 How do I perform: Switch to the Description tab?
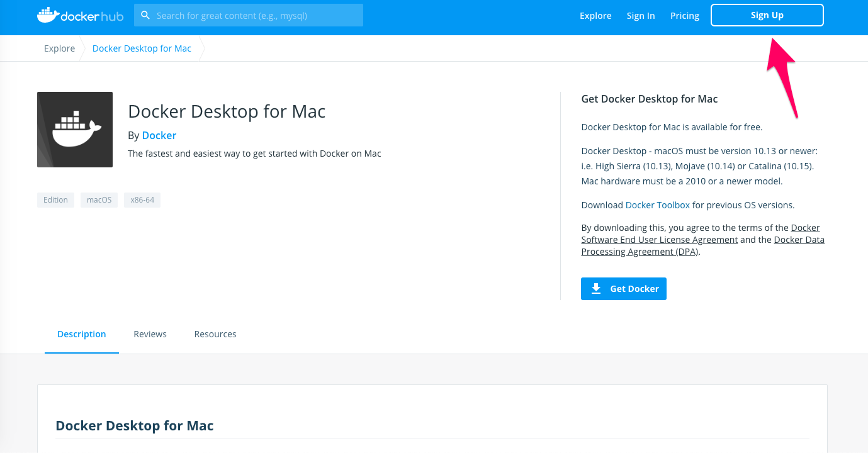pos(82,334)
